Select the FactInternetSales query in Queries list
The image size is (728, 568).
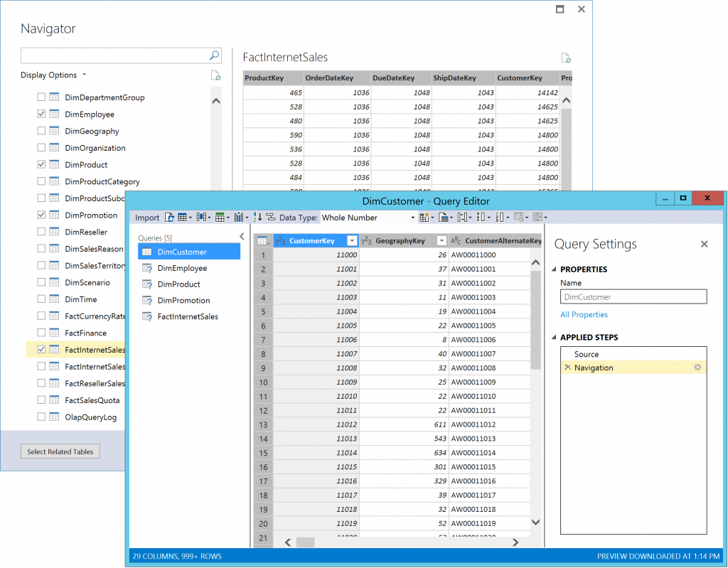click(189, 317)
